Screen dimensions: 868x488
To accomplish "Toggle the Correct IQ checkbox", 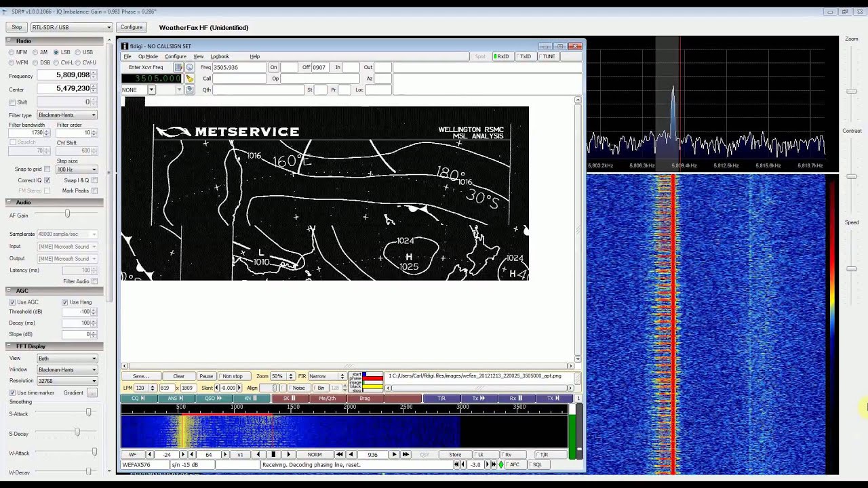I will point(47,180).
